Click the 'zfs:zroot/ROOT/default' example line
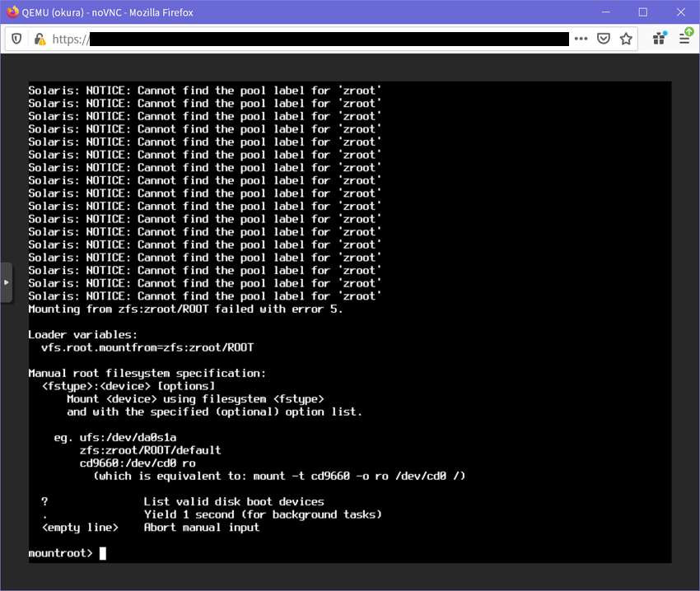 pos(150,450)
